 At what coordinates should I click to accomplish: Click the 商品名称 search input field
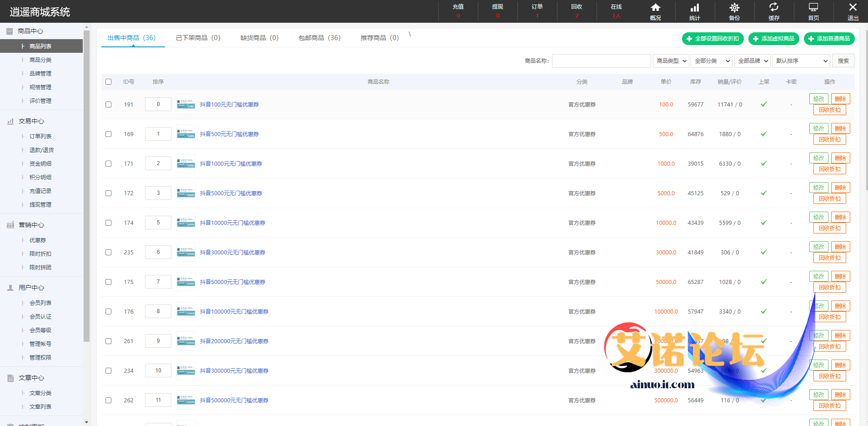click(601, 61)
